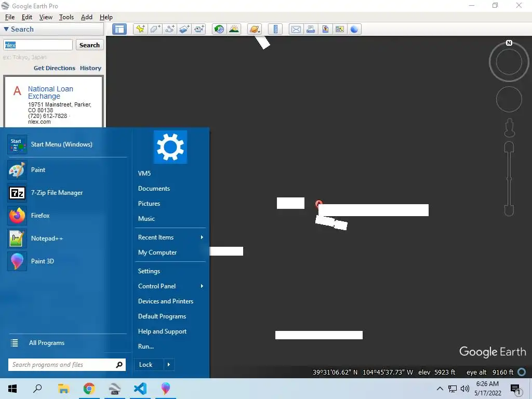The height and width of the screenshot is (399, 532).
Task: Expand Recent Items submenu arrow
Action: 202,237
